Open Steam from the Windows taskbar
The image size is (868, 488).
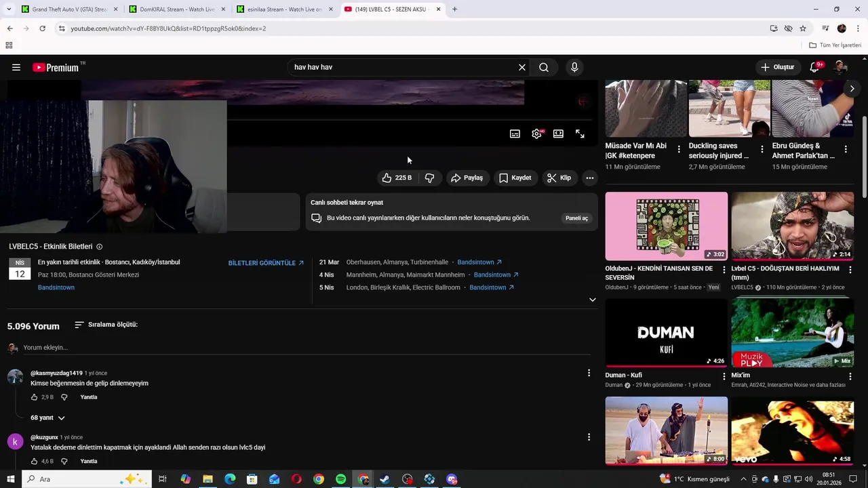click(384, 479)
